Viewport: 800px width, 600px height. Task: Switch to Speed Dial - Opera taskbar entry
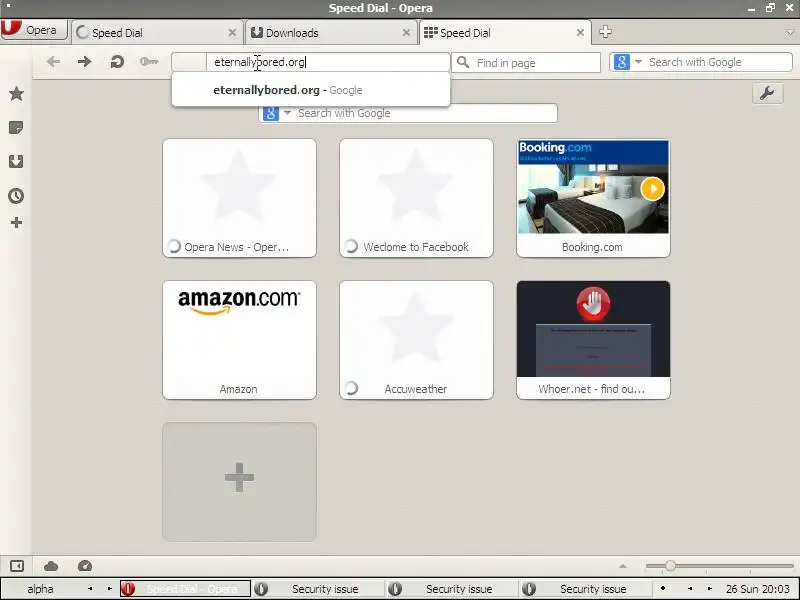point(185,589)
